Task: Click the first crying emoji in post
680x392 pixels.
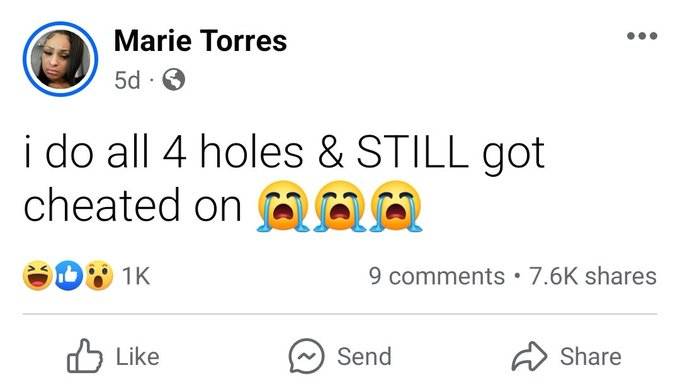Action: (283, 206)
